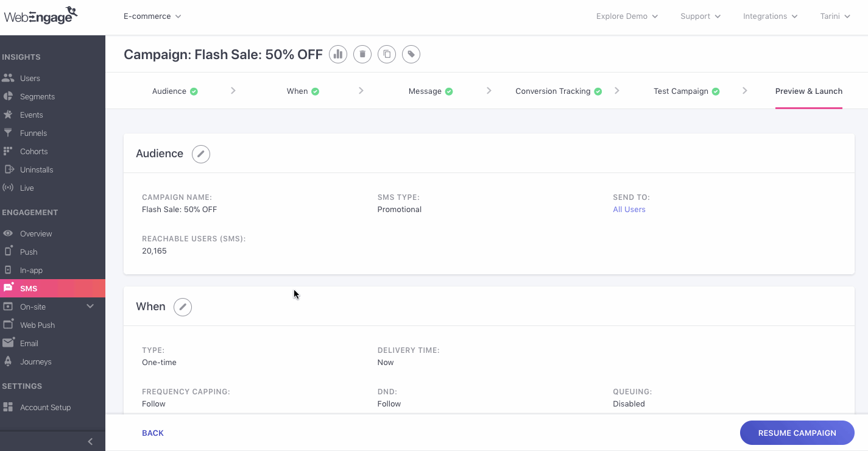868x451 pixels.
Task: Open campaign stats bar chart icon
Action: coord(338,54)
